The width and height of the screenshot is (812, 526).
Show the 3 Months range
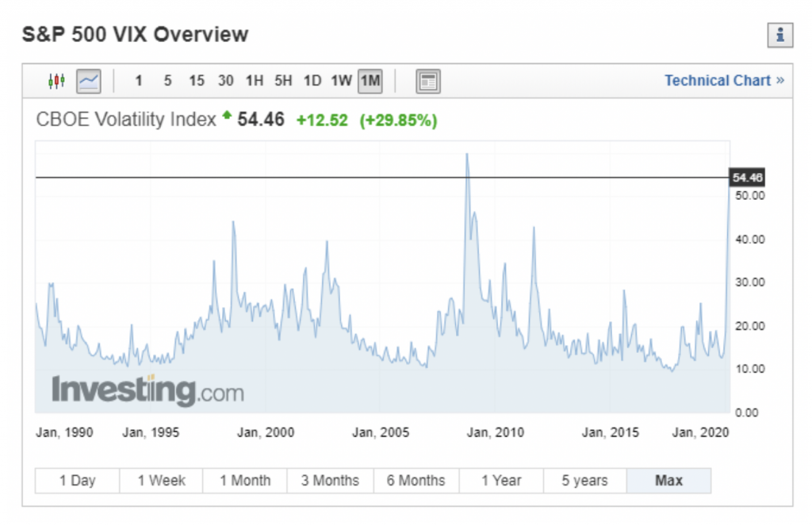pos(330,481)
